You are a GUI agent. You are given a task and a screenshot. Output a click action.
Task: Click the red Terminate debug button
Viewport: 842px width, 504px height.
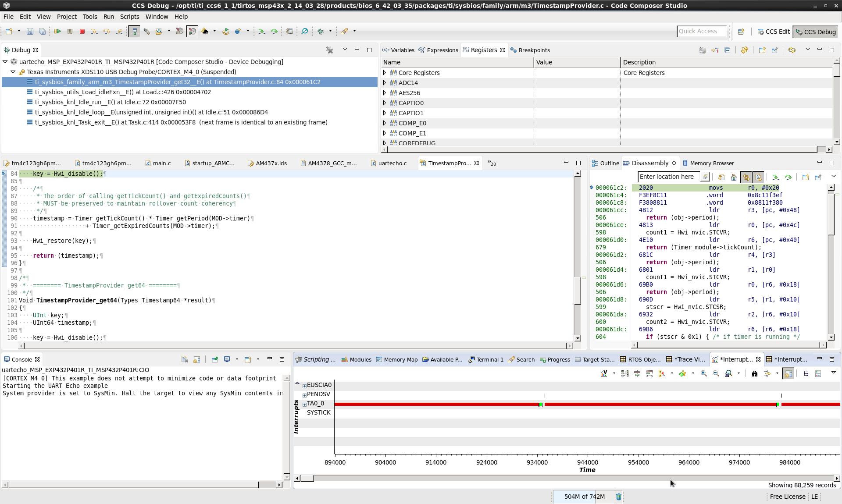[x=82, y=31]
